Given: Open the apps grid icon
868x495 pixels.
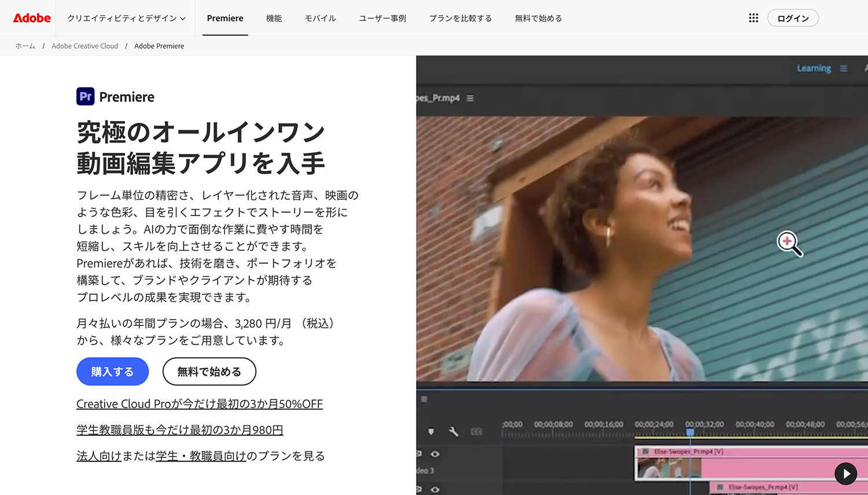Looking at the screenshot, I should click(753, 18).
